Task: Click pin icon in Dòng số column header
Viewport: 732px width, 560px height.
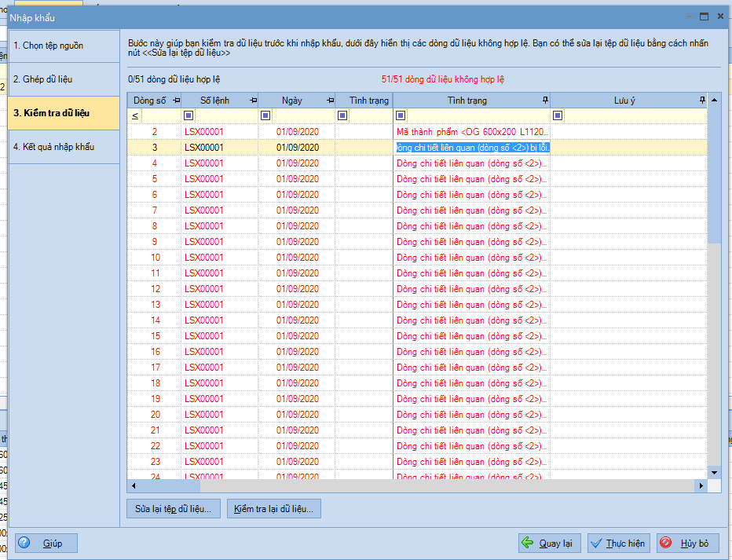Action: (175, 101)
